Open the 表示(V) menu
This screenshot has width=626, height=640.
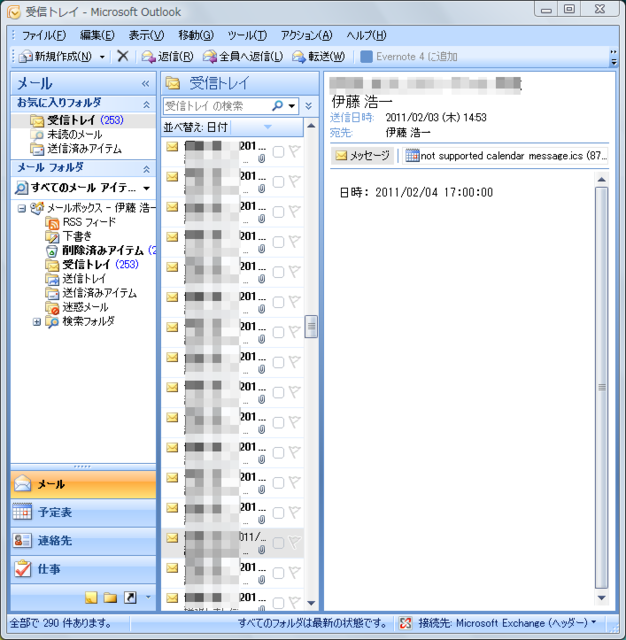[146, 36]
